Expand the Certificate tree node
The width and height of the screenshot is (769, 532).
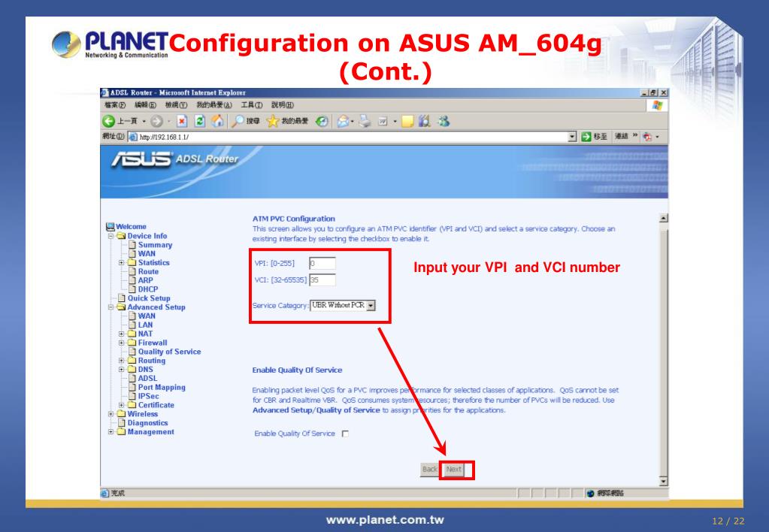coord(121,405)
